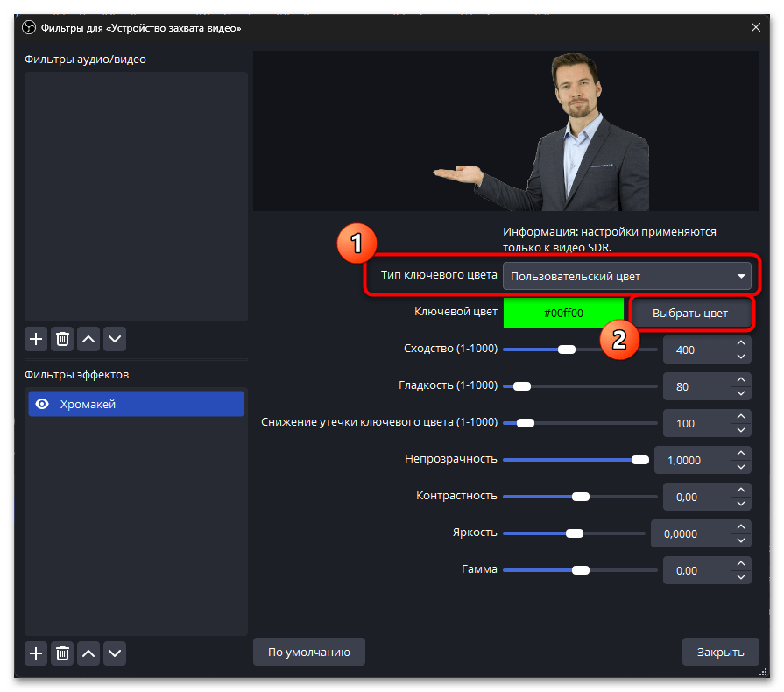Click the Выбрать цвет button
The image size is (784, 692).
[690, 313]
